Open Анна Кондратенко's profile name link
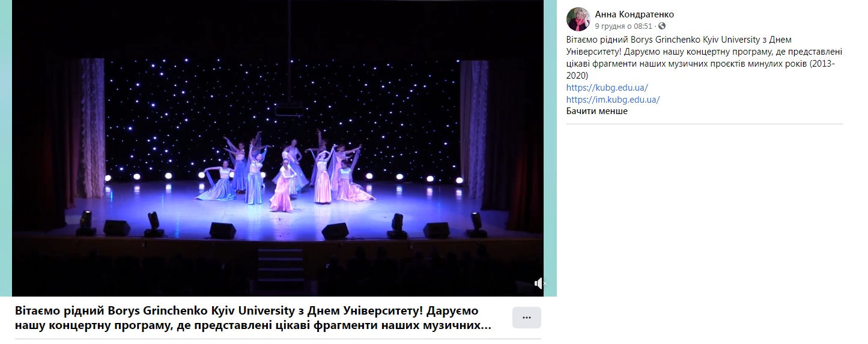This screenshot has width=868, height=344. coord(634,14)
